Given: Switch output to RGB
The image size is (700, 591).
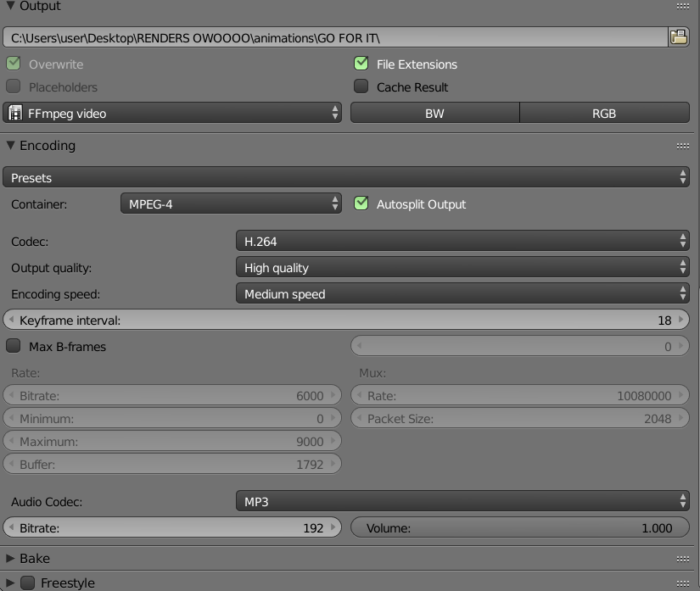Looking at the screenshot, I should 604,112.
